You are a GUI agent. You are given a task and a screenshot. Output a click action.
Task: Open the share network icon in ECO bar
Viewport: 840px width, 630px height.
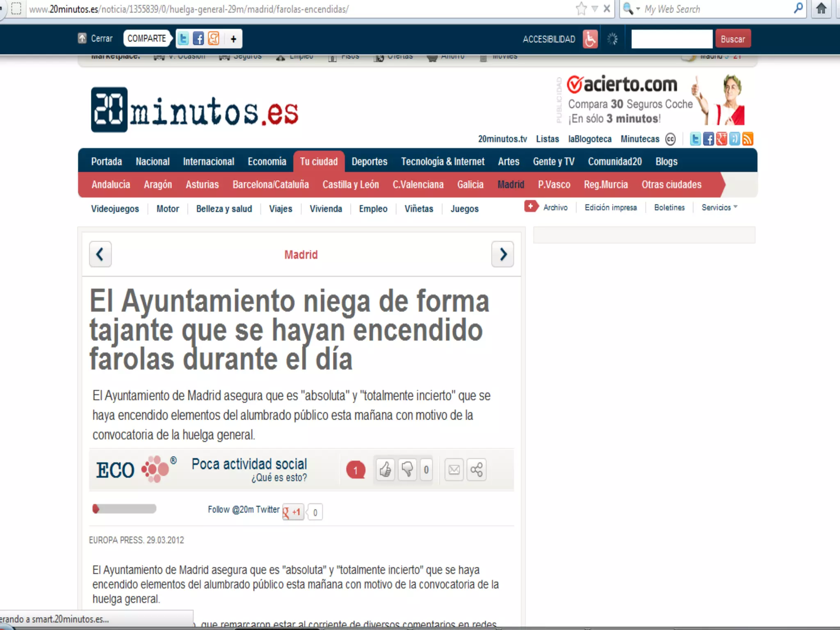click(x=476, y=470)
